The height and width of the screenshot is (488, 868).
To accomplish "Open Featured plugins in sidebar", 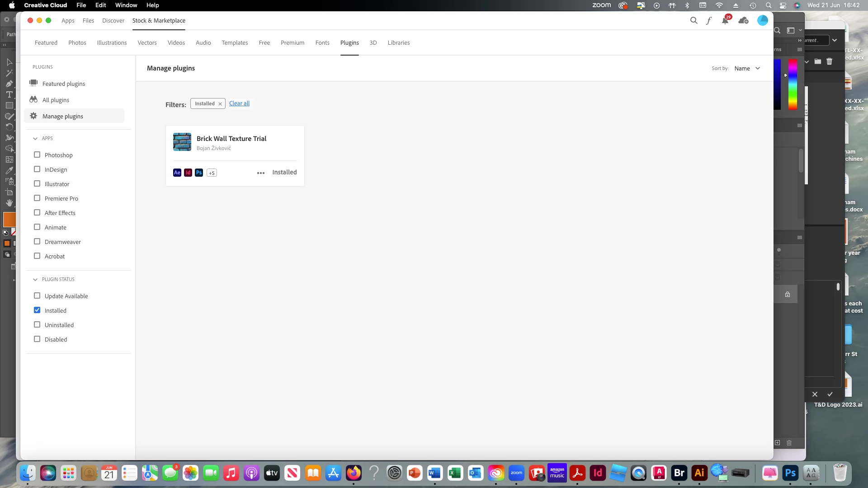I will [63, 84].
